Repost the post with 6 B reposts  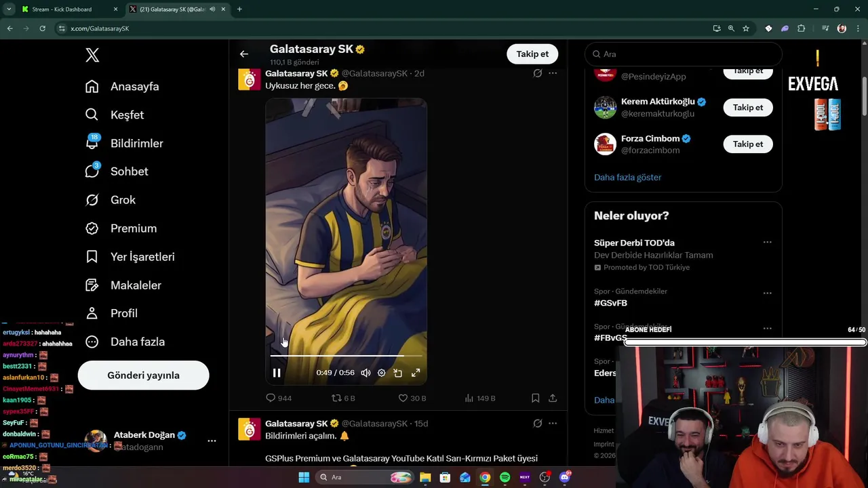343,399
